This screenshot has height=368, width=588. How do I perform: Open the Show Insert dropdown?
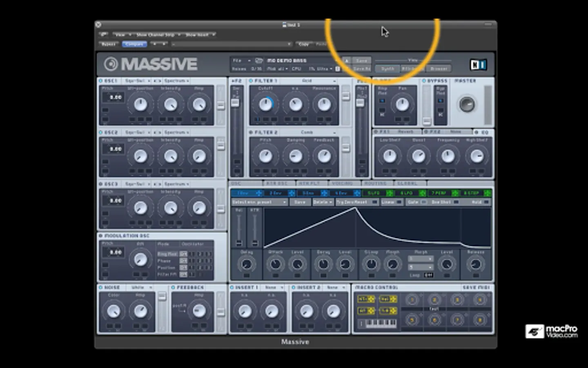click(200, 35)
